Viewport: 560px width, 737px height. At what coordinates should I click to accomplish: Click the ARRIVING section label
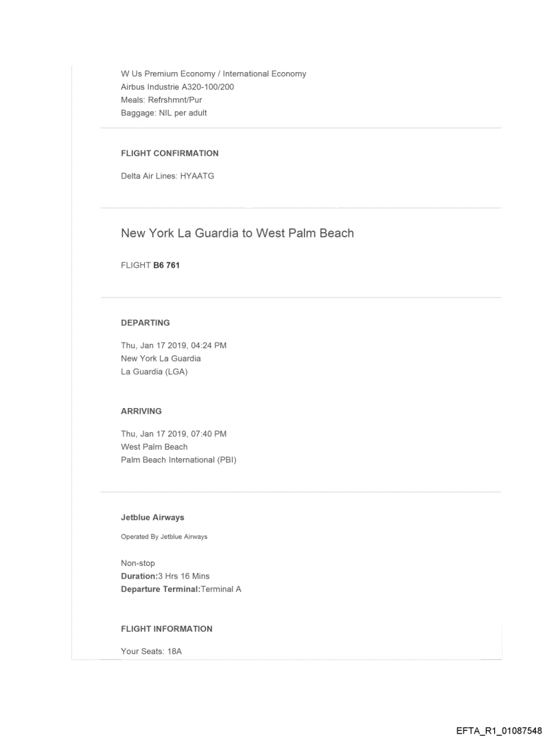click(141, 411)
